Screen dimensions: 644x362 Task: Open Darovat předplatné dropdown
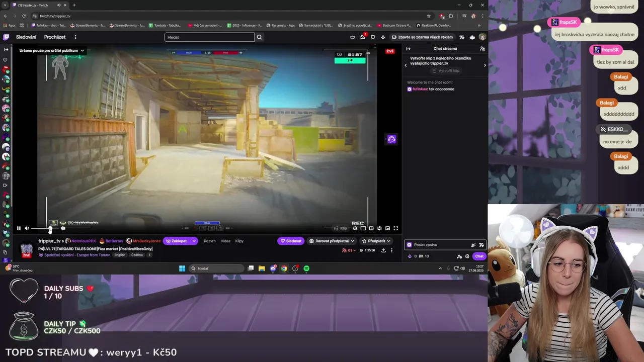[x=332, y=241]
